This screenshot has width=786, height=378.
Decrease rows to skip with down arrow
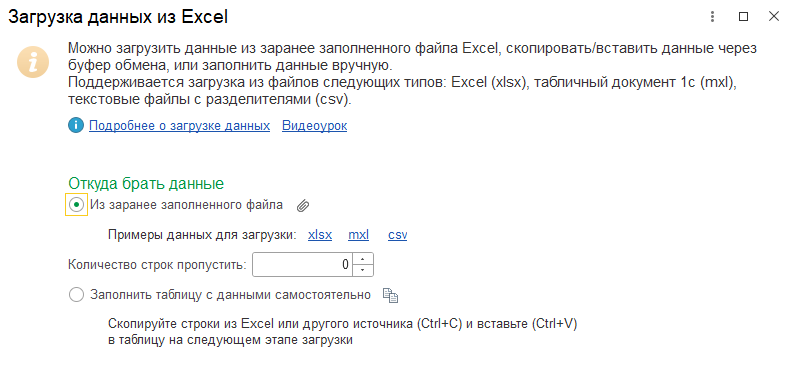[x=363, y=270]
